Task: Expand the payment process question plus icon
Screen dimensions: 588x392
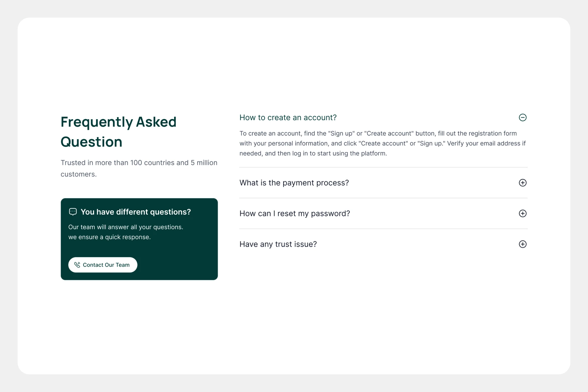Action: point(523,183)
